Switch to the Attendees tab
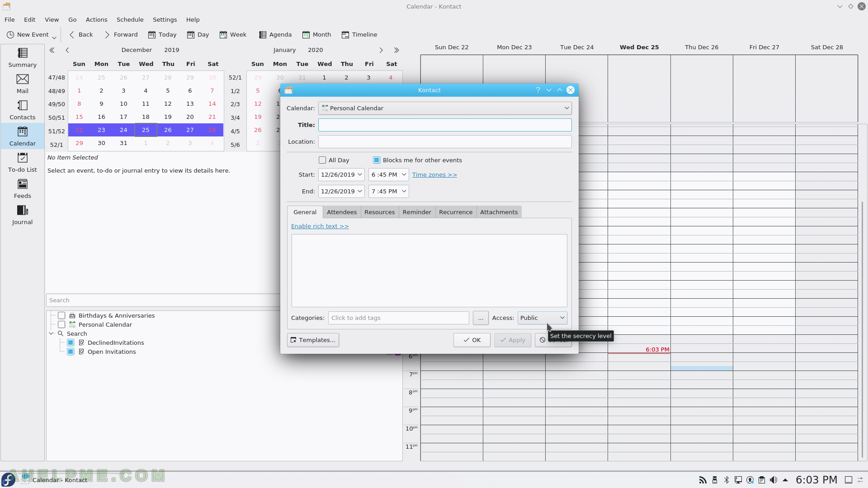The height and width of the screenshot is (488, 868). (x=342, y=212)
